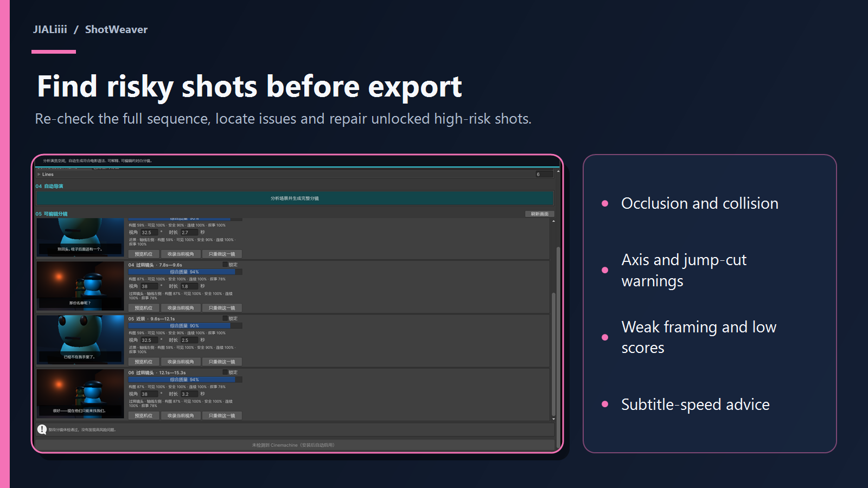Viewport: 868px width, 488px height.
Task: Click 视角 field 32.5 in shot 05
Action: click(x=149, y=341)
